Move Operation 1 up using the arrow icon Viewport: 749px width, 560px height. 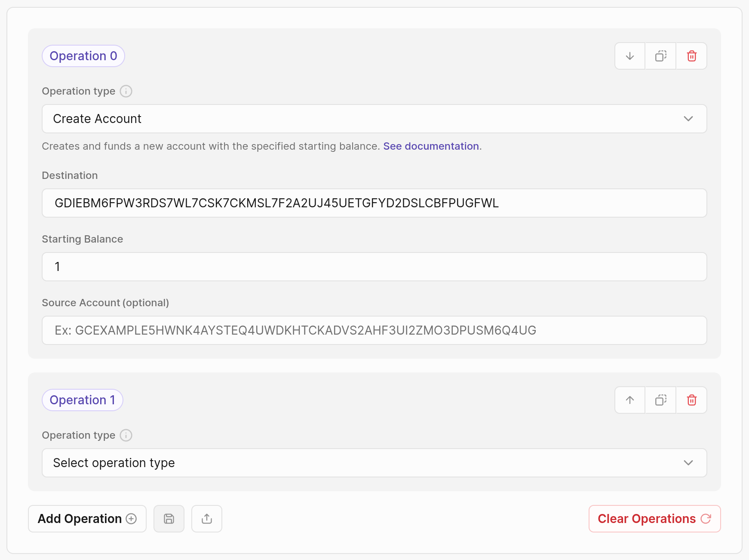click(629, 400)
